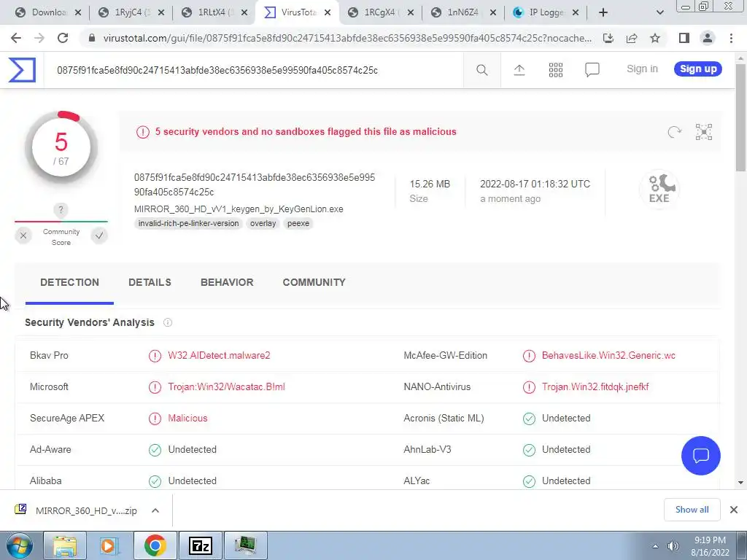The width and height of the screenshot is (747, 560).
Task: Show hidden system tray icons arrow
Action: [656, 546]
